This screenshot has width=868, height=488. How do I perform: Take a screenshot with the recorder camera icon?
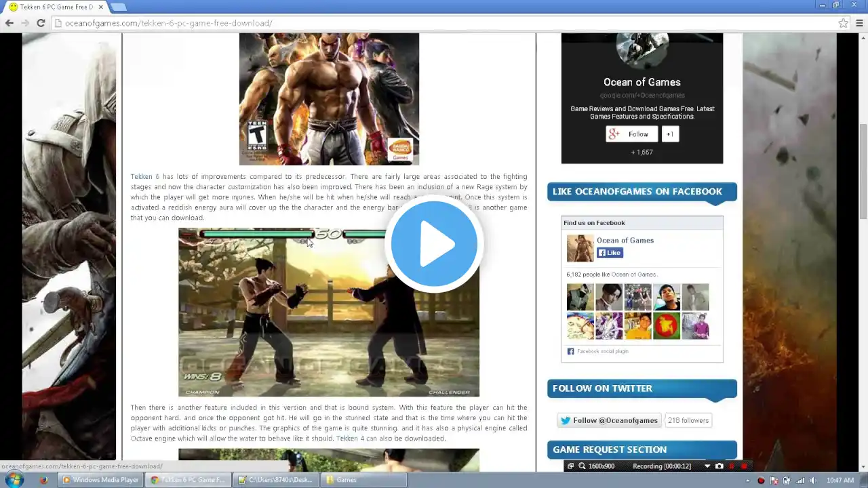coord(719,466)
